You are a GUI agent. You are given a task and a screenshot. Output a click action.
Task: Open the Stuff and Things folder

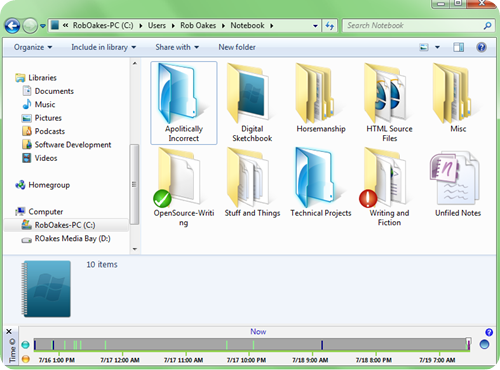(x=252, y=183)
